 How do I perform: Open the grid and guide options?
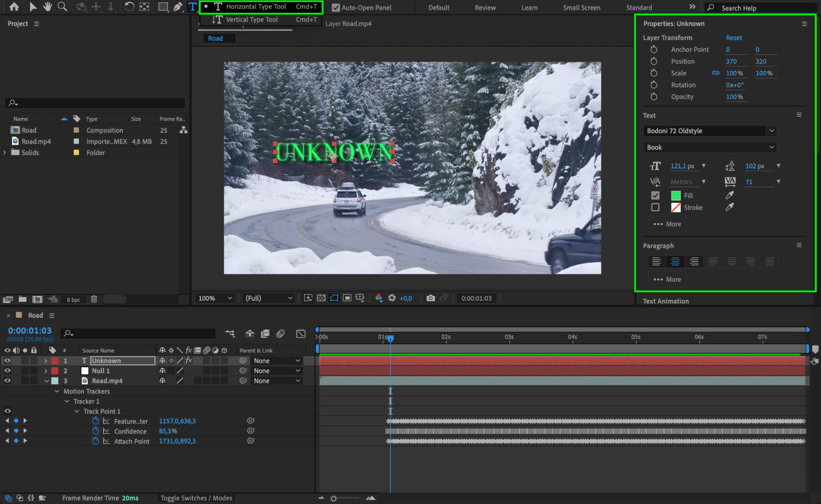click(360, 298)
